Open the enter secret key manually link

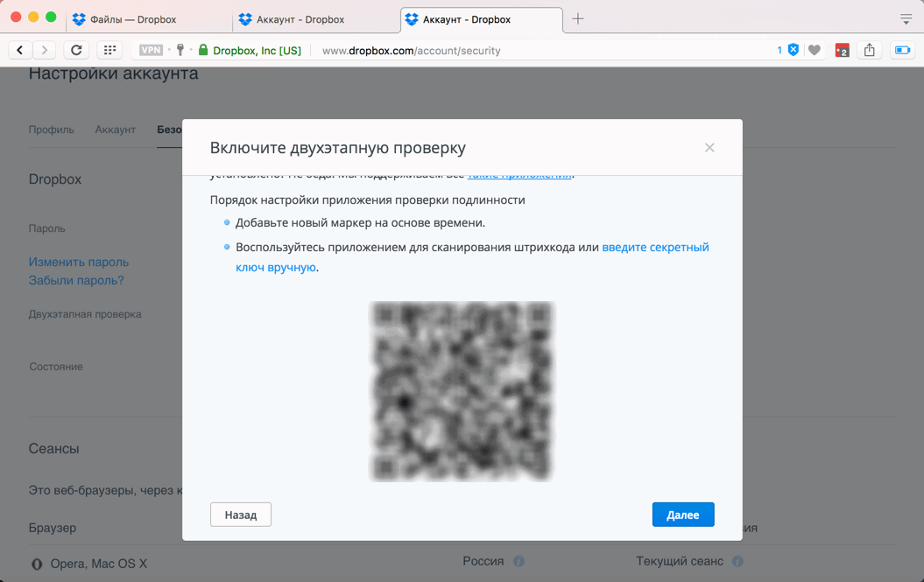[655, 248]
